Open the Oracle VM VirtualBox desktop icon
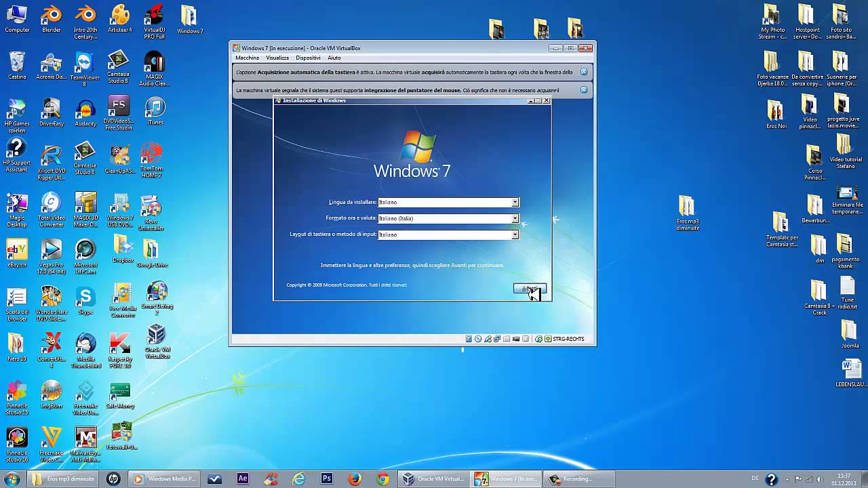This screenshot has width=868, height=488. pyautogui.click(x=157, y=341)
